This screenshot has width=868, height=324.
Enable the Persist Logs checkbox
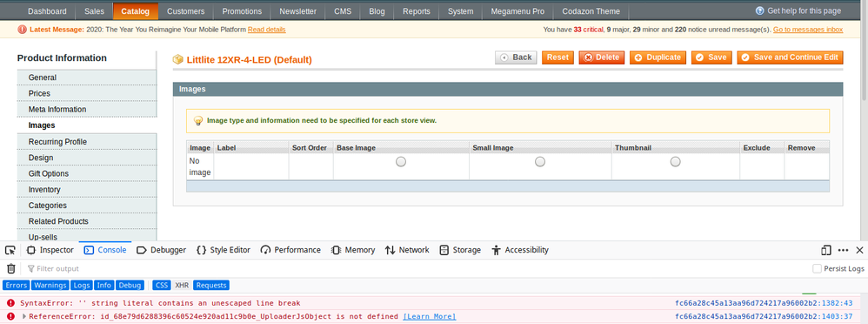pos(817,268)
